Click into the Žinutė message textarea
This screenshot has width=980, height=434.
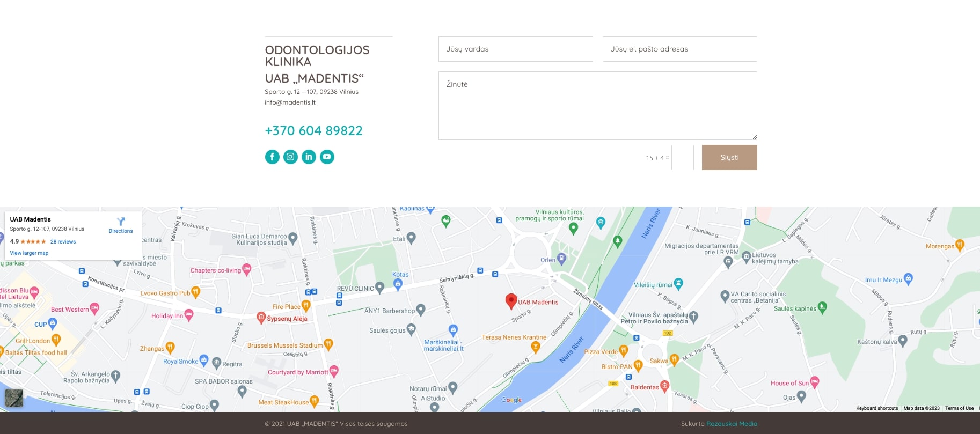[x=598, y=106]
